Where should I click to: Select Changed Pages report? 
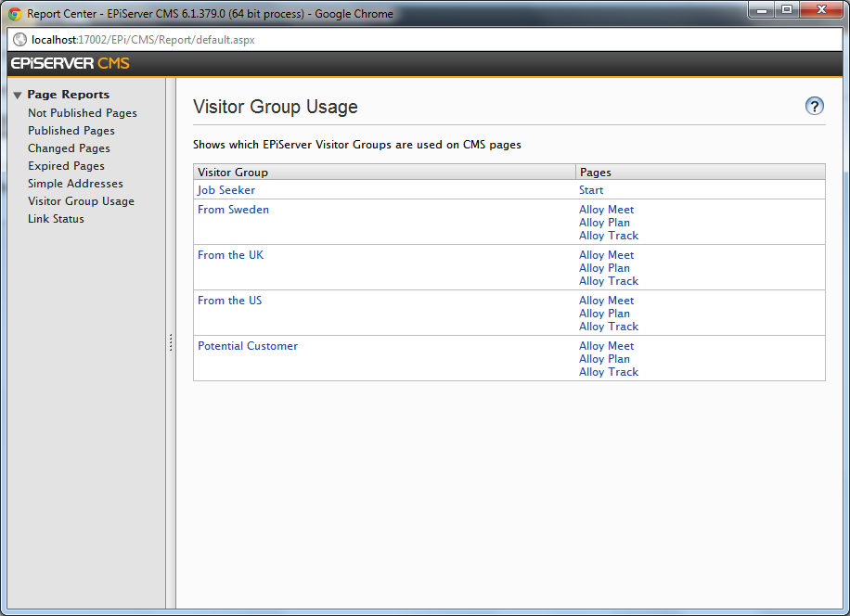69,148
